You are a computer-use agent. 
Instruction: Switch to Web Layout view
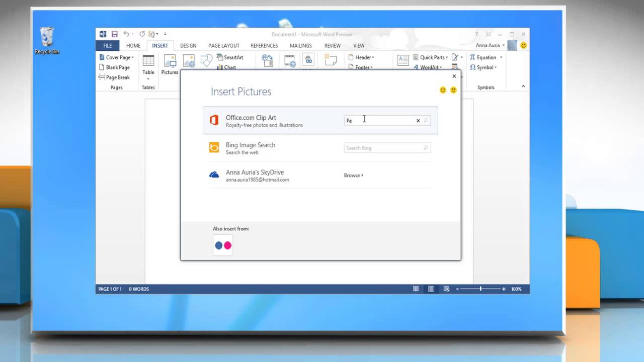[x=446, y=289]
